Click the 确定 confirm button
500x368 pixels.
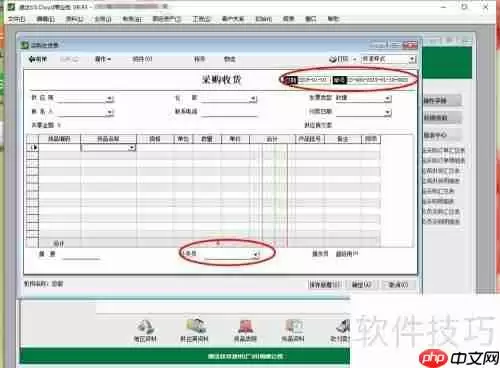click(362, 285)
